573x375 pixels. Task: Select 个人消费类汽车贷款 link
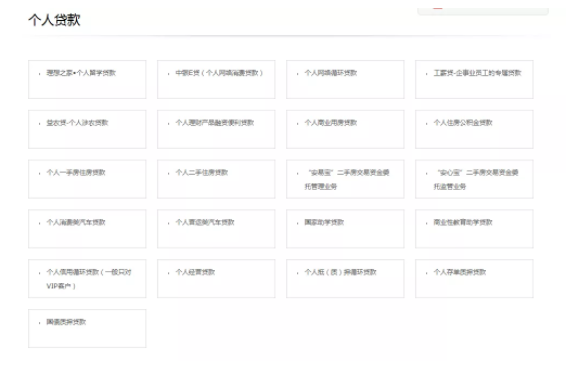pyautogui.click(x=76, y=222)
